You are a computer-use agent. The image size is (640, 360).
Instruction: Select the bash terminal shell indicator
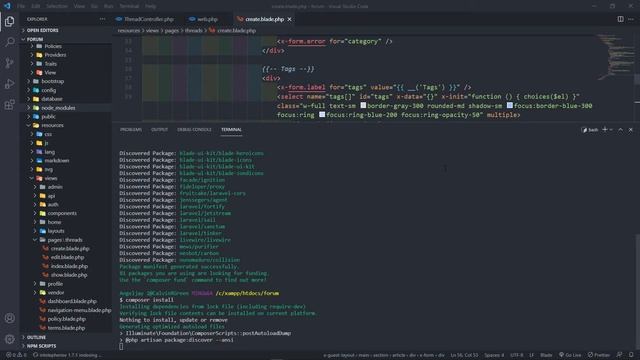pyautogui.click(x=590, y=130)
